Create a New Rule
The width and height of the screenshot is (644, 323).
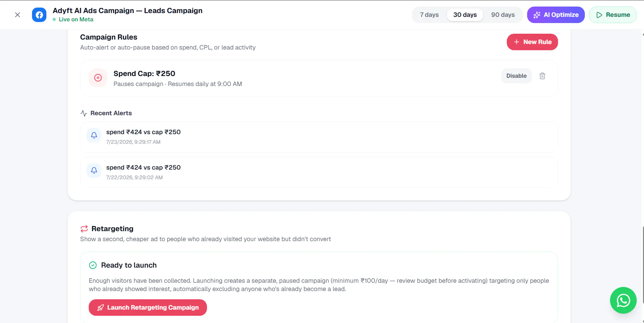point(532,42)
